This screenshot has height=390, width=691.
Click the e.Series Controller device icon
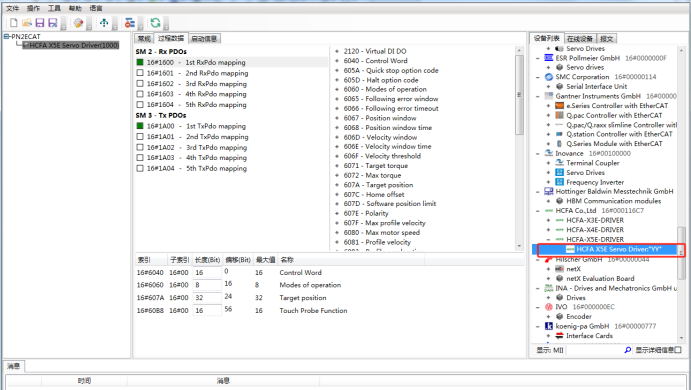[559, 105]
